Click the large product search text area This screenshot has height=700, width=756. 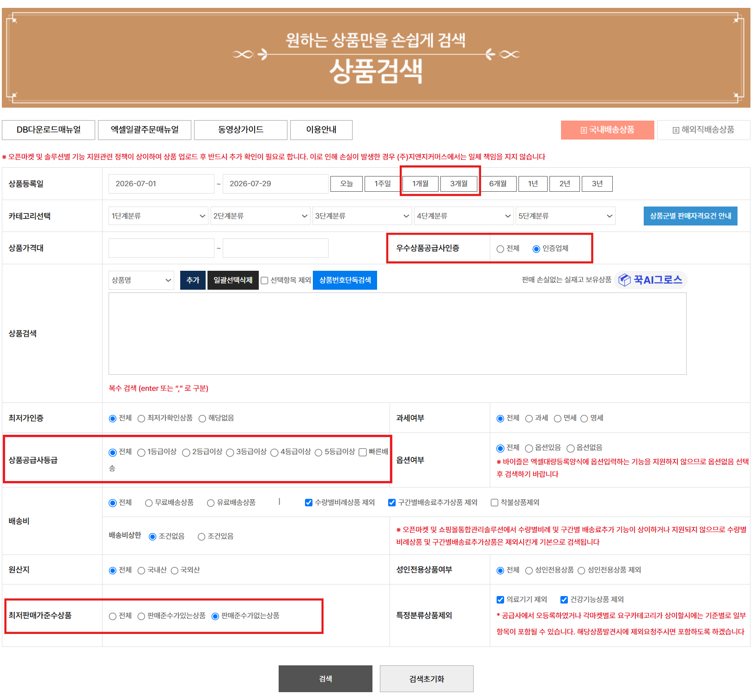[397, 334]
